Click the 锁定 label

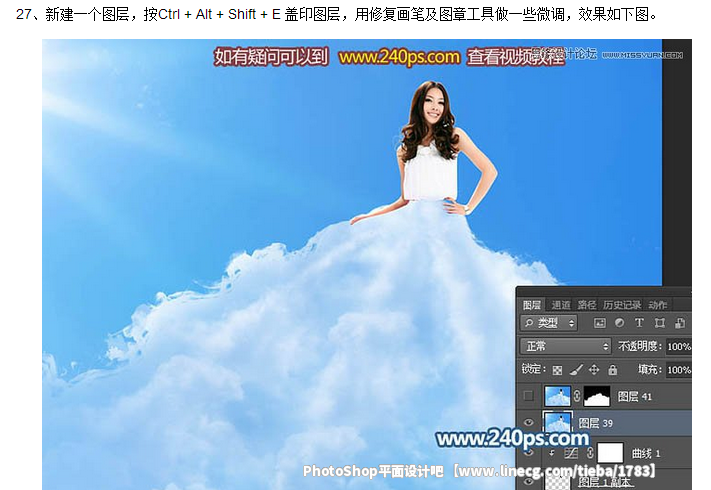point(533,369)
